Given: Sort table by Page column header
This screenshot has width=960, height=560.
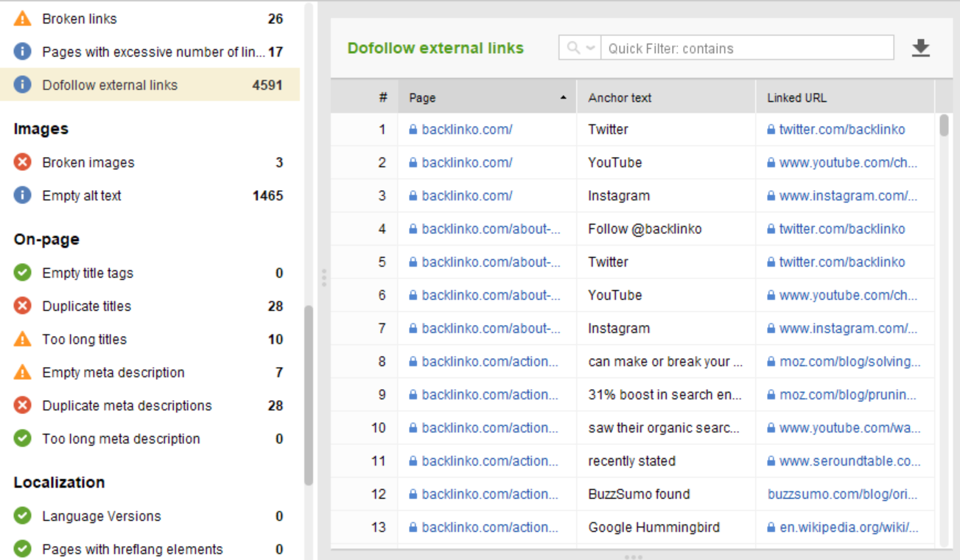Looking at the screenshot, I should [x=487, y=97].
